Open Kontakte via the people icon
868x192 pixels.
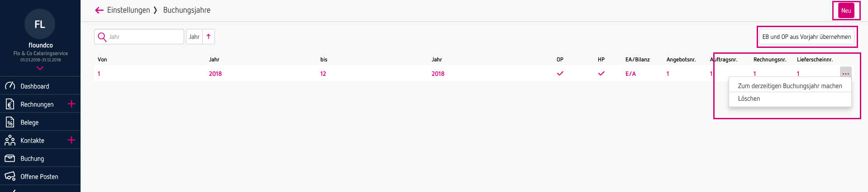[10, 140]
